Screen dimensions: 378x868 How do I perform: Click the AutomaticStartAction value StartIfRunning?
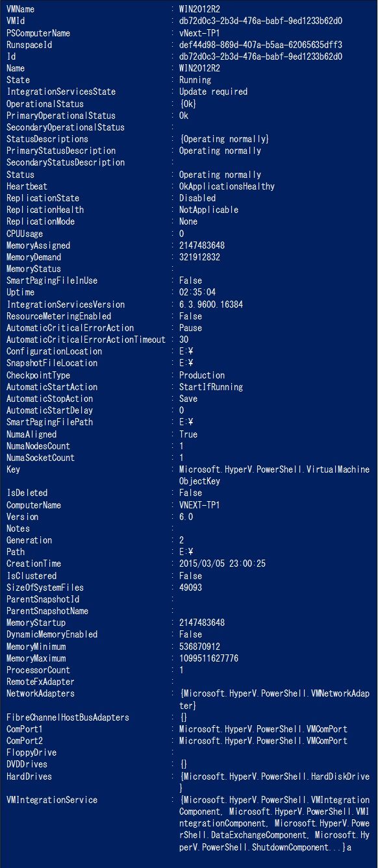click(x=211, y=387)
